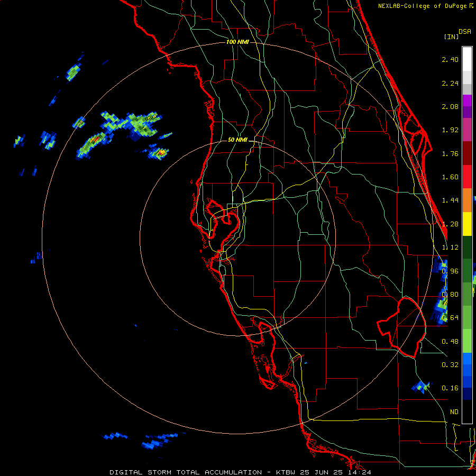476x476 pixels.
Task: Click the 14:24 timestamp in caption
Action: [360, 472]
